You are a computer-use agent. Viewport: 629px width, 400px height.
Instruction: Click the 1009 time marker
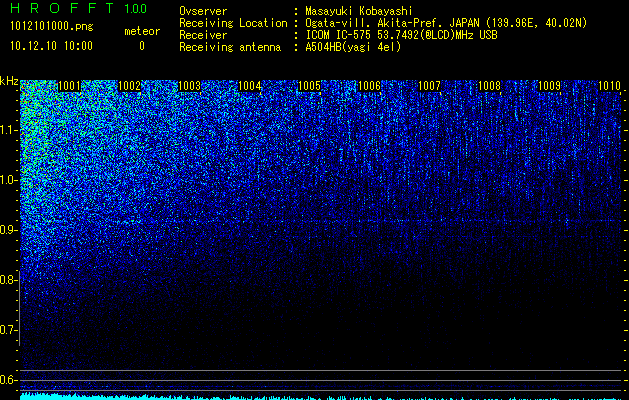pyautogui.click(x=549, y=86)
